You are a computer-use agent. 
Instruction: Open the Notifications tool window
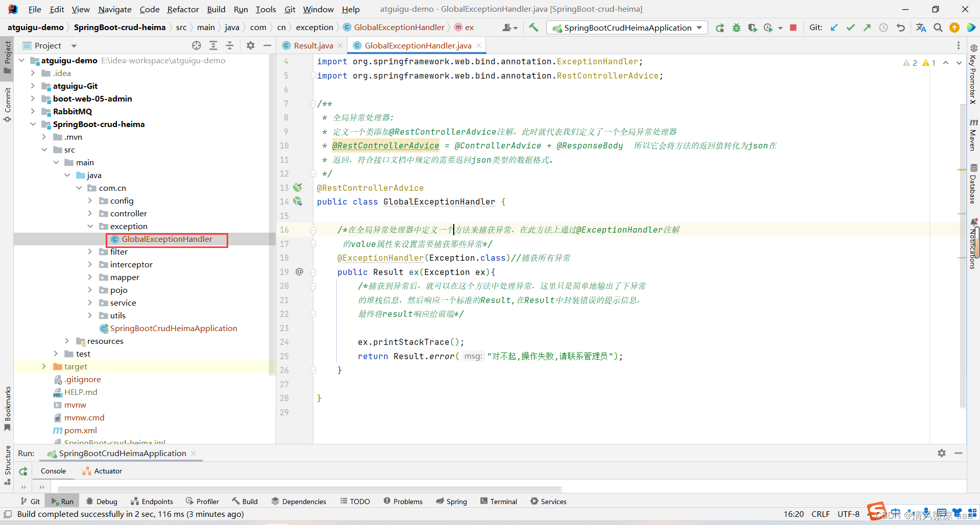coord(973,244)
